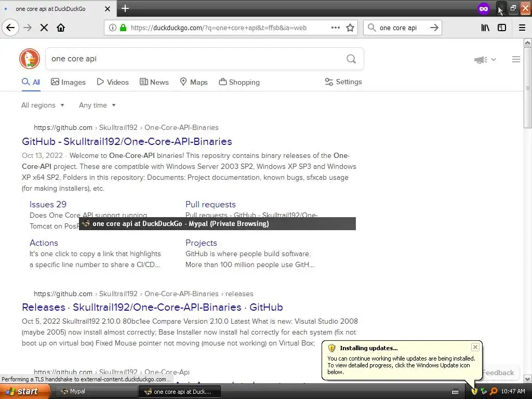Click the scrollbar up arrow
This screenshot has width=532, height=399.
[528, 43]
